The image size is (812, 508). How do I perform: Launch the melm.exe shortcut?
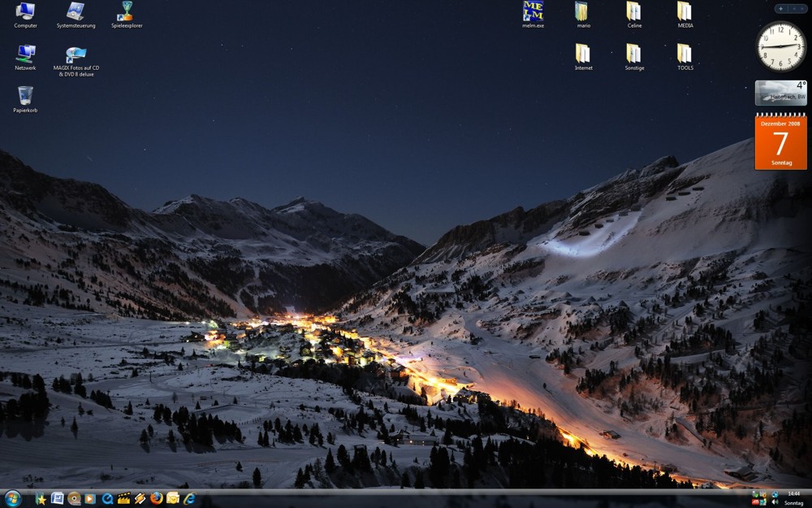point(533,12)
